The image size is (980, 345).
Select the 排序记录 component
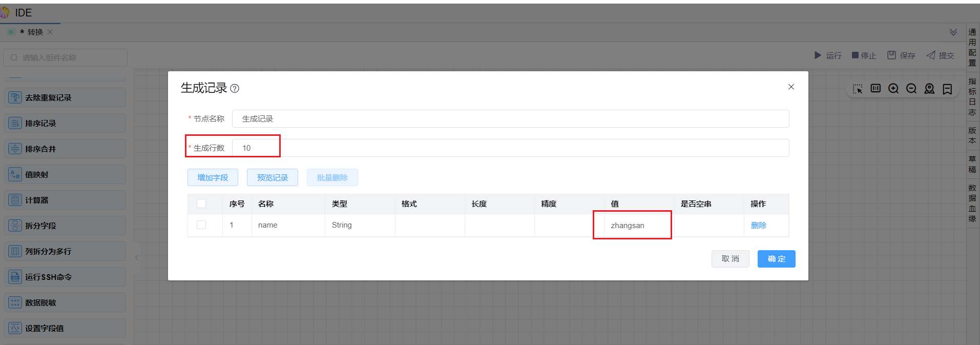(65, 123)
